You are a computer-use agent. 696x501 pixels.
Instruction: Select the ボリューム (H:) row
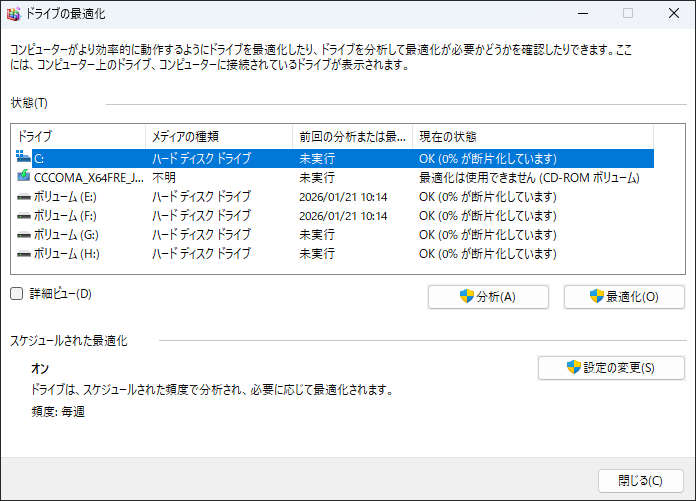coord(335,254)
